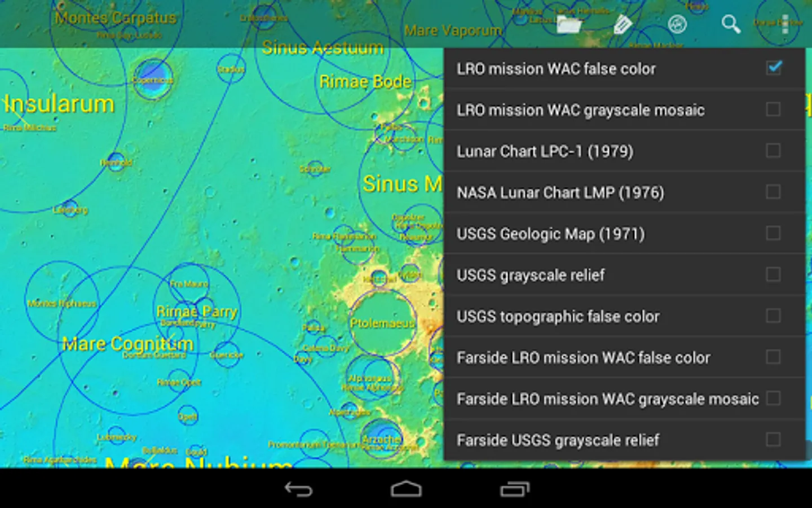This screenshot has width=812, height=508.
Task: Check the USGS grayscale relief checkbox
Action: tap(774, 274)
